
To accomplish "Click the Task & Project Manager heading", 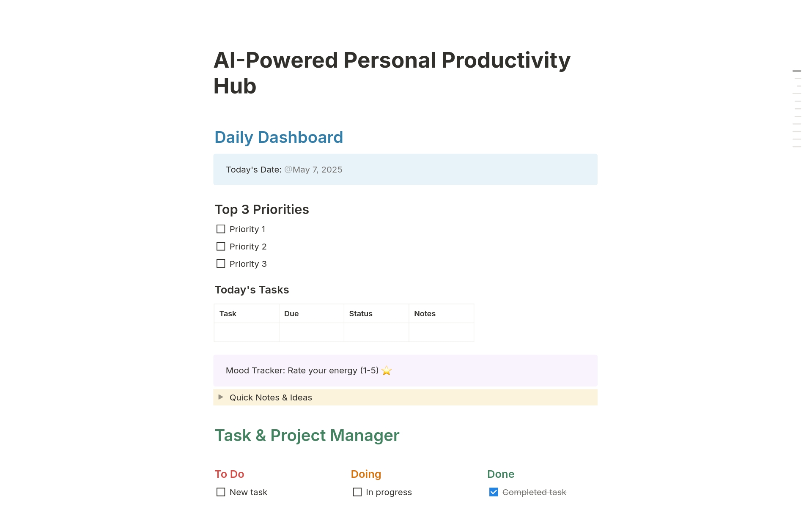I will pyautogui.click(x=307, y=435).
